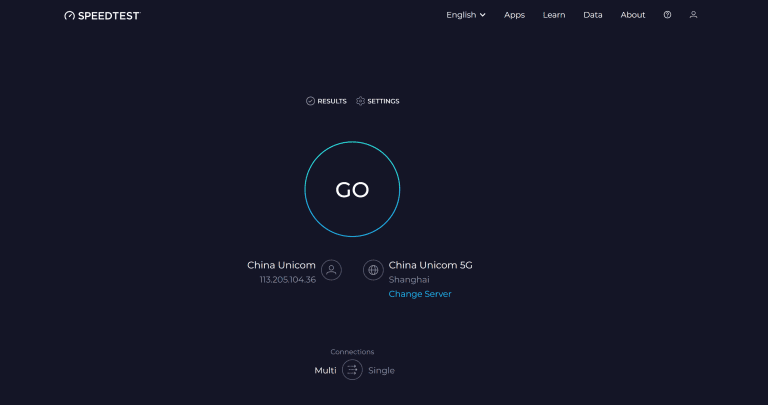Click the Connections label

tap(352, 352)
